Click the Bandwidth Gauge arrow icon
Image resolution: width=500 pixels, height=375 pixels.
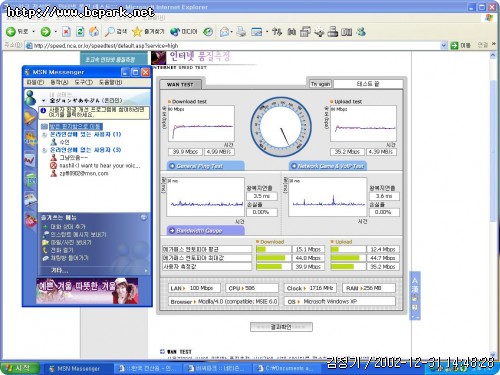click(172, 231)
